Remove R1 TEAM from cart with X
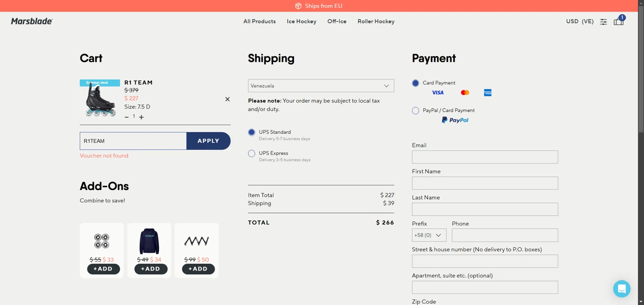 228,99
